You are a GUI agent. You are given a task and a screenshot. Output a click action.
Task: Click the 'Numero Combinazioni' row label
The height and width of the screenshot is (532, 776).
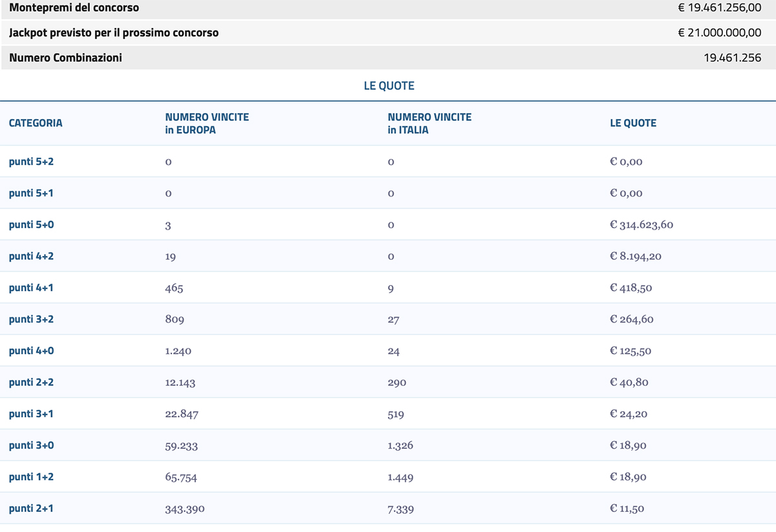click(65, 58)
